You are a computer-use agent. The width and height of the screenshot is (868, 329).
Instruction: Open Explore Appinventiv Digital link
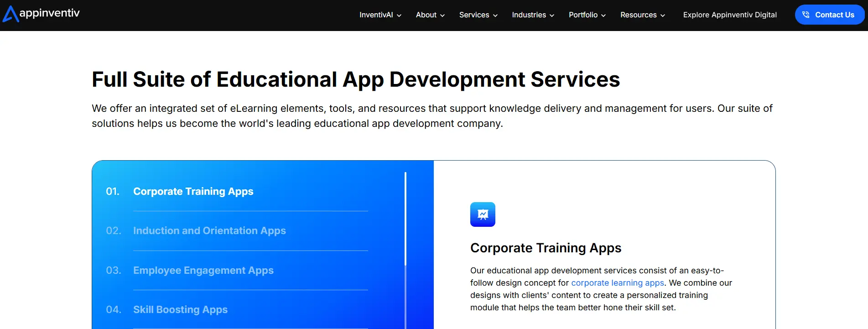tap(730, 15)
